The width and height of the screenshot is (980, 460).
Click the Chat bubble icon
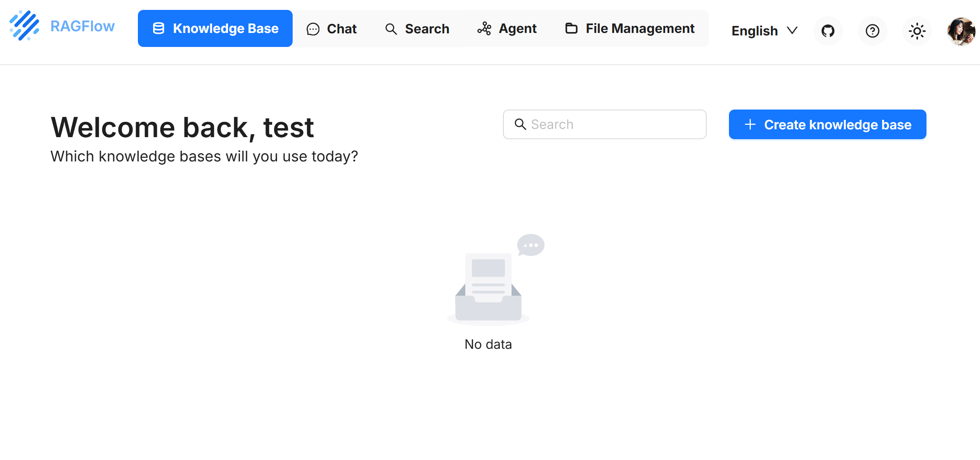313,29
